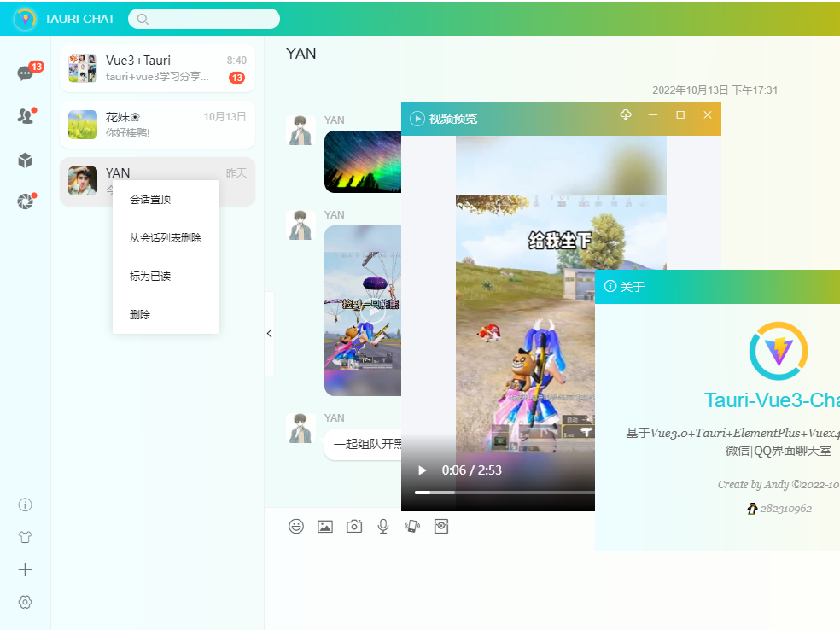This screenshot has width=840, height=630.
Task: Click the QQ number 282310962 in About
Action: click(786, 509)
